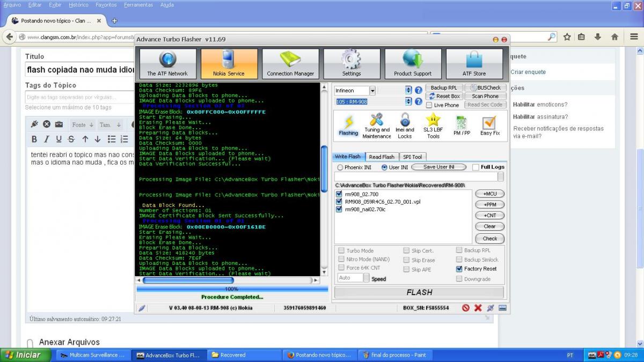
Task: Open Tuning and Maintenance tools
Action: pos(377,126)
